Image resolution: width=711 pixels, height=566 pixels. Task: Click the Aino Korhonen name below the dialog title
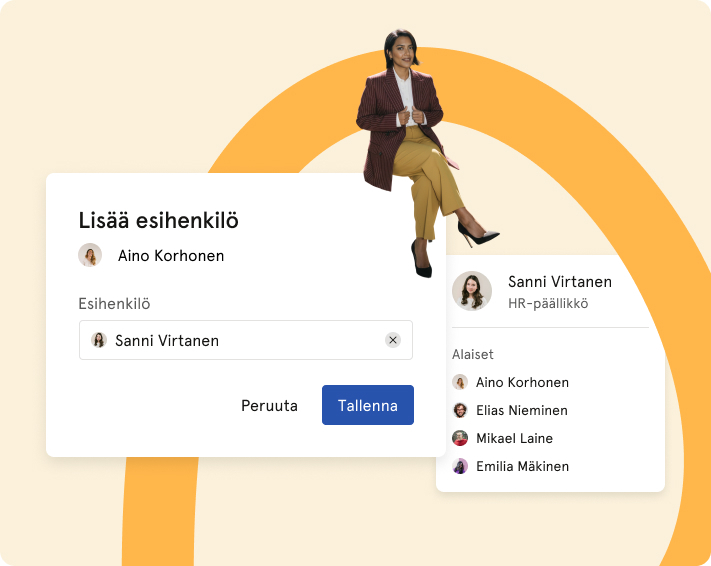[171, 256]
